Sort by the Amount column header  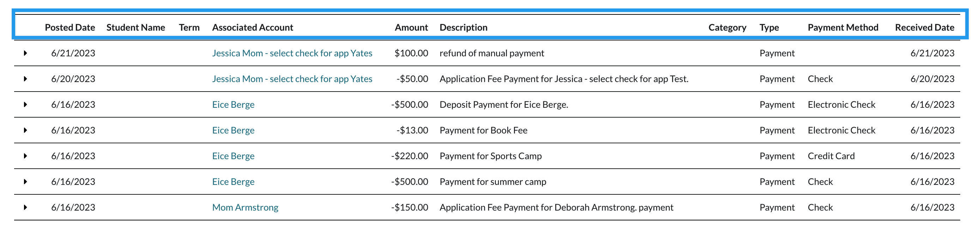click(411, 27)
